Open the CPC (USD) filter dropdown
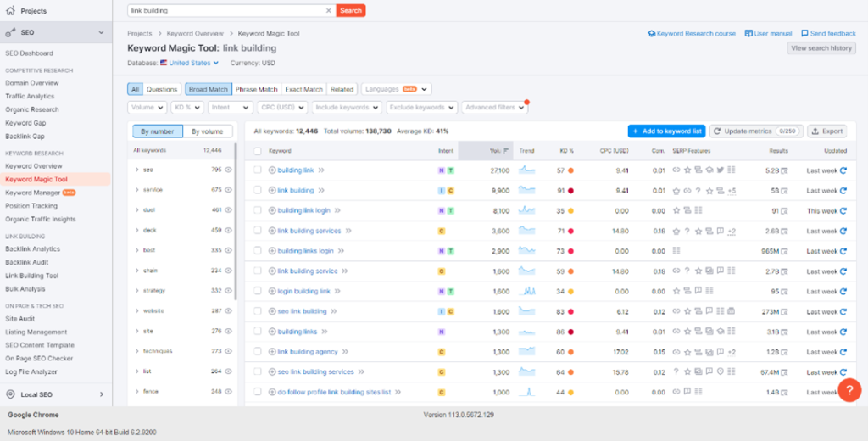The width and height of the screenshot is (868, 441). pos(282,108)
